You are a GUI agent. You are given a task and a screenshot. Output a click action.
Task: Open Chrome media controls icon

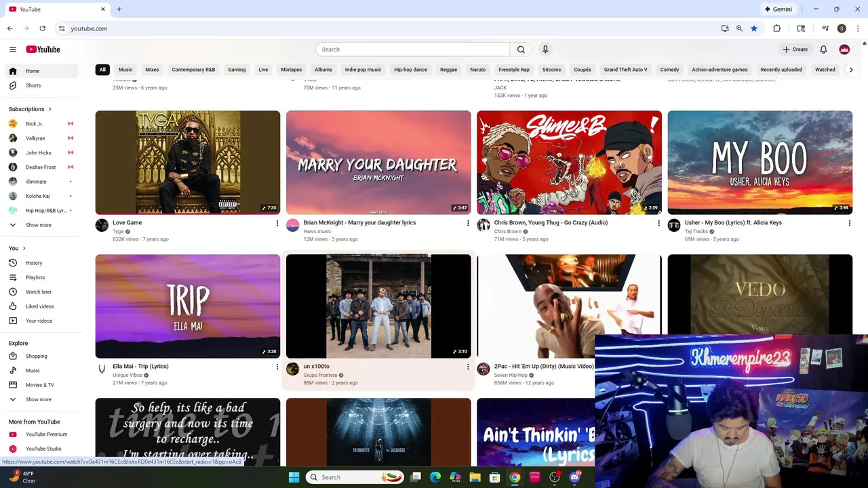(x=825, y=28)
